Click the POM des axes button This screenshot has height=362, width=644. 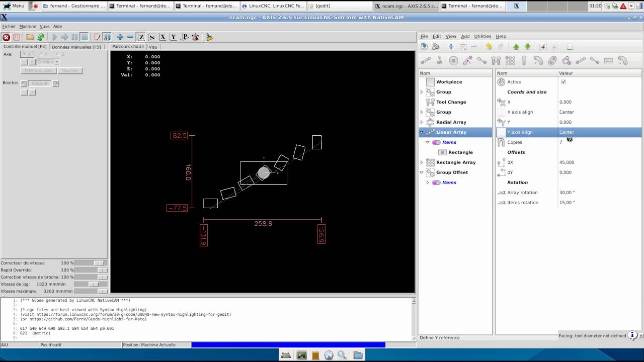click(39, 71)
